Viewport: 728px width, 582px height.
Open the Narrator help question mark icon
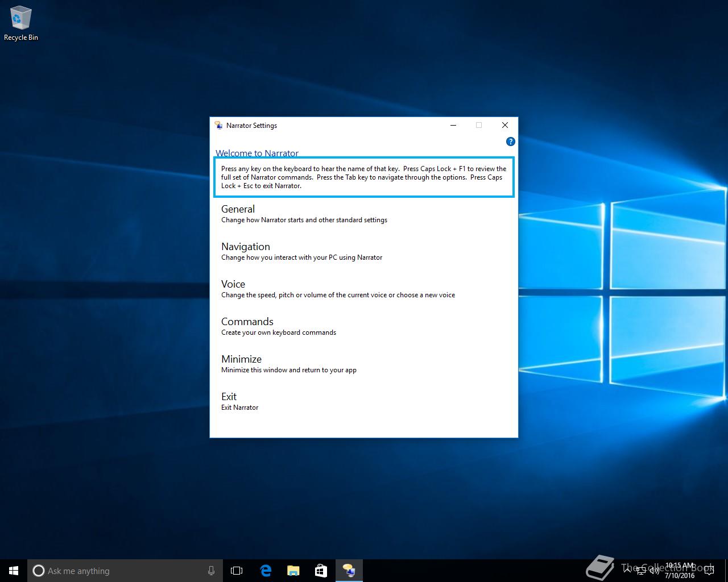coord(510,142)
